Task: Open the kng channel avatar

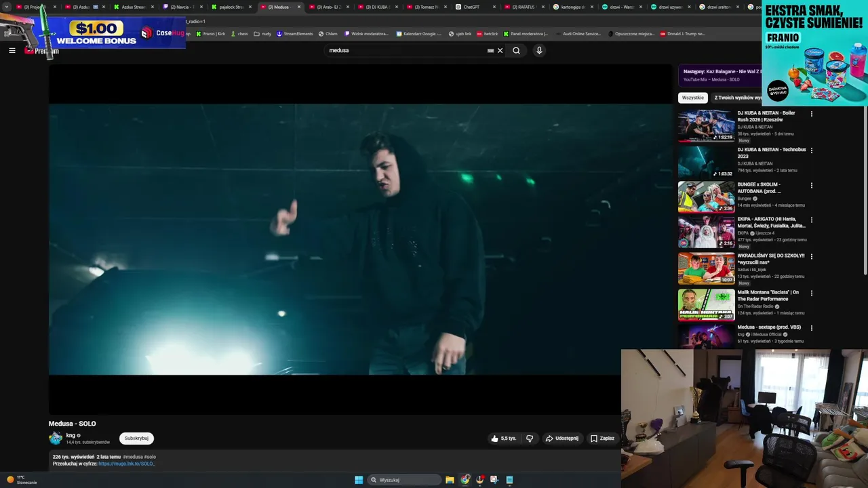Action: [56, 439]
